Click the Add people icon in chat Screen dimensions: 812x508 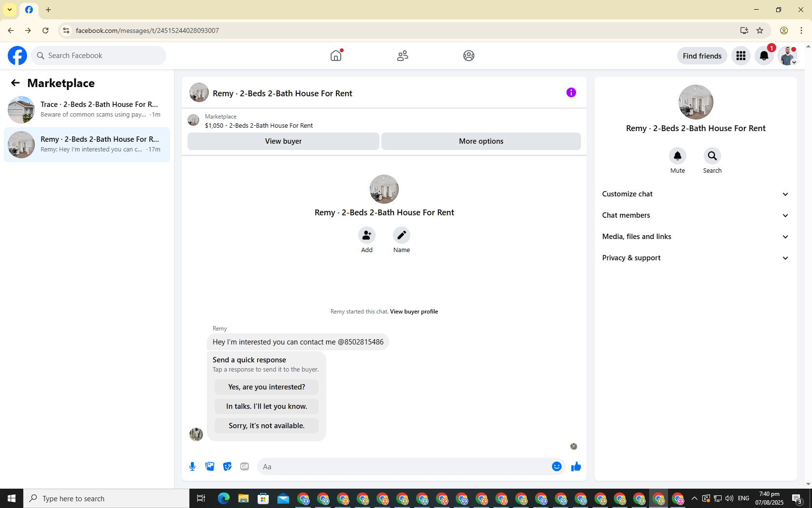(367, 235)
